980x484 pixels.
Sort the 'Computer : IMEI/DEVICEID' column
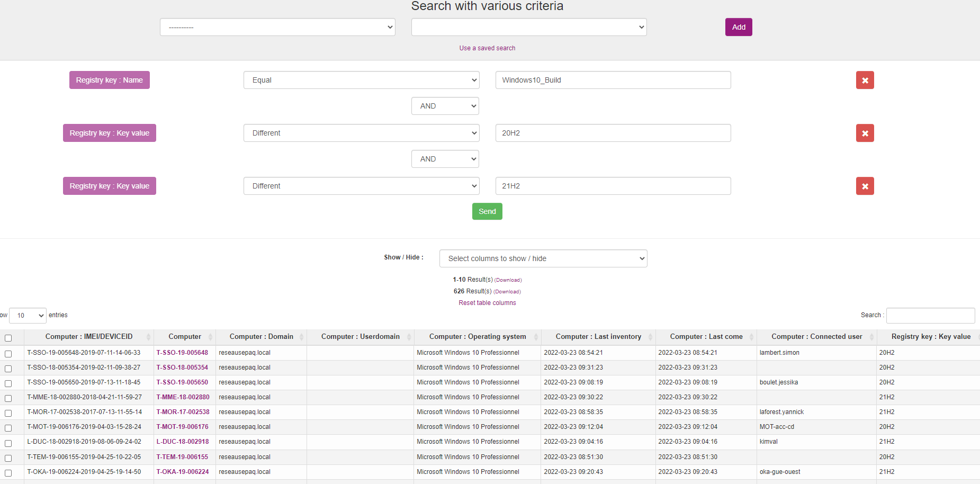(x=89, y=337)
